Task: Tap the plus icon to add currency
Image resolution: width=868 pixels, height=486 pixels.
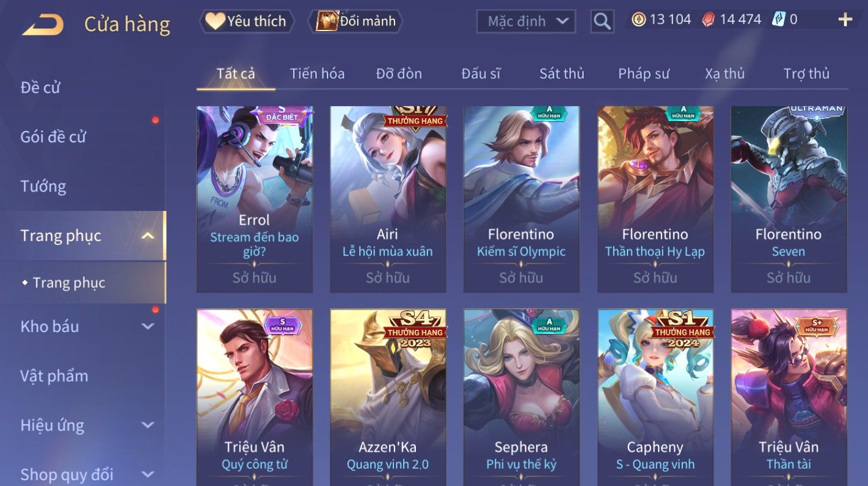Action: coord(845,20)
